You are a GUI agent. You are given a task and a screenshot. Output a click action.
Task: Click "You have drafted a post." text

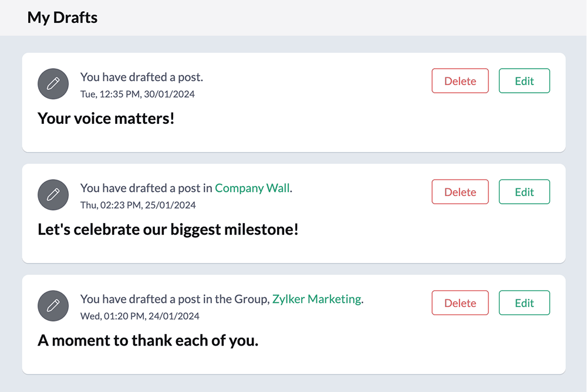coord(141,77)
